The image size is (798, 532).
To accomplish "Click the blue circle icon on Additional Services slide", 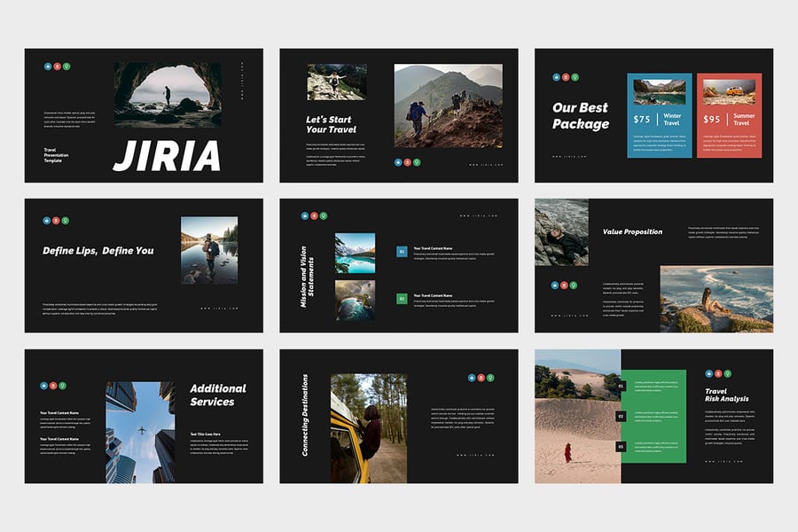I will coord(44,386).
